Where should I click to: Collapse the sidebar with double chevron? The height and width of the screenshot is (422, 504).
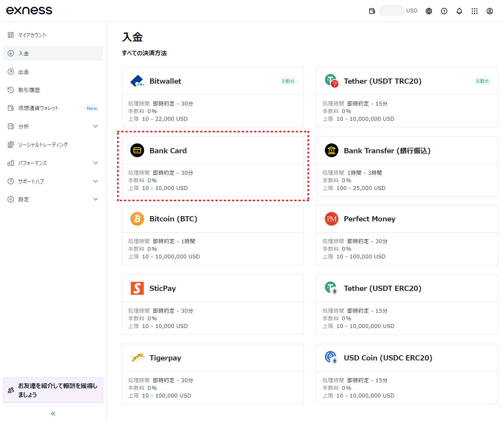click(x=53, y=414)
